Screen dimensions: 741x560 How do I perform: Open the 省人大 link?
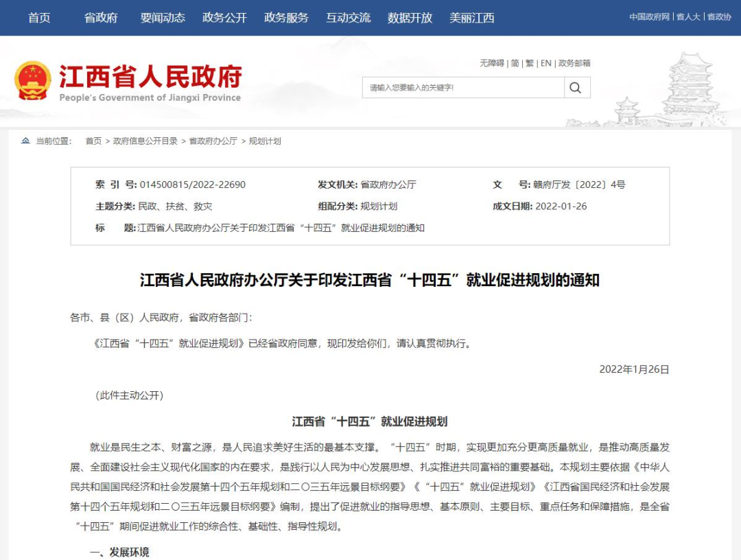click(688, 17)
